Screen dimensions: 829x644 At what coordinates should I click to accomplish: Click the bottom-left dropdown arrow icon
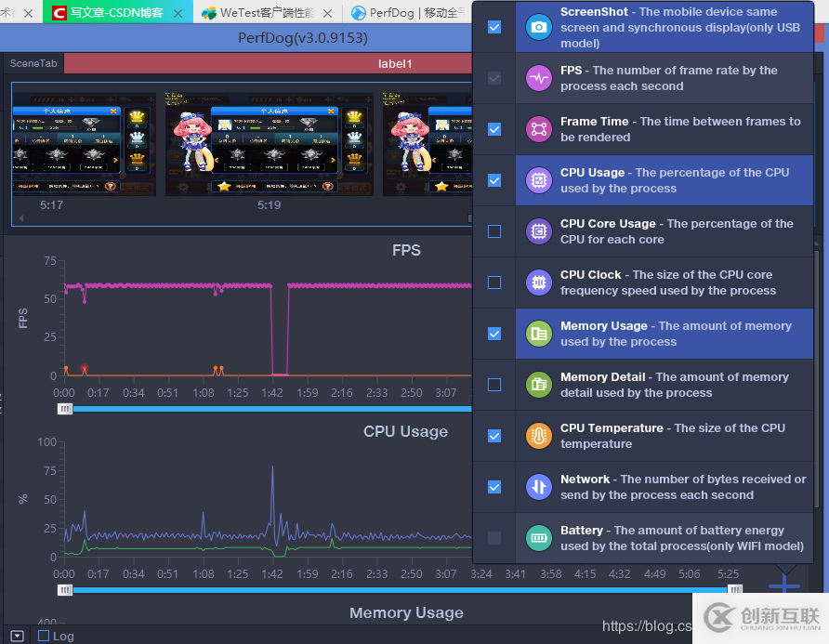tap(17, 636)
